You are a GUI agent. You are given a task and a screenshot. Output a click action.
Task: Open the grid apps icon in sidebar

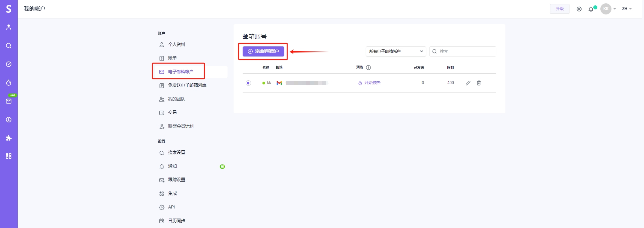(9, 156)
